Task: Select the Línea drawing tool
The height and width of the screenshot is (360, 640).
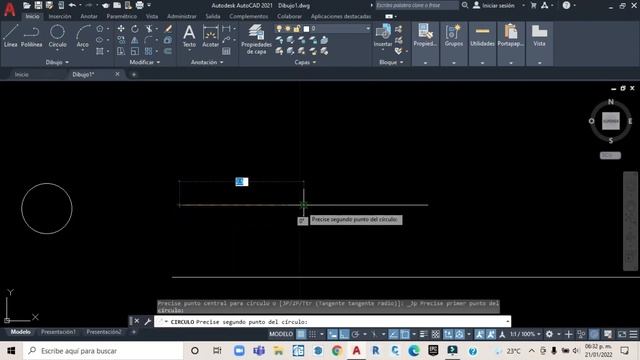Action: tap(11, 36)
